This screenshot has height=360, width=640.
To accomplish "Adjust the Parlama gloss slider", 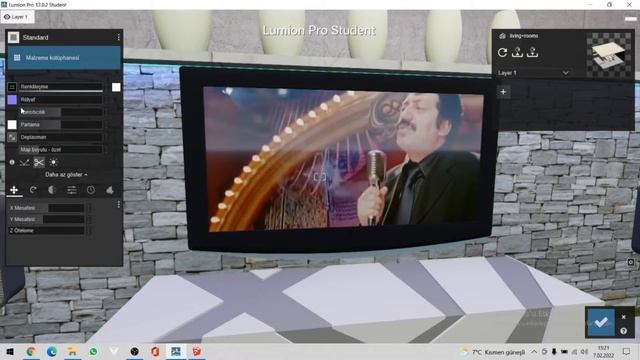I will pos(61,124).
